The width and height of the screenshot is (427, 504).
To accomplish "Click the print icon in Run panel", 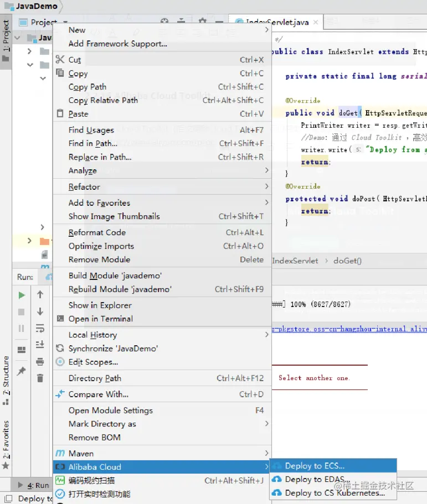I will pyautogui.click(x=40, y=362).
